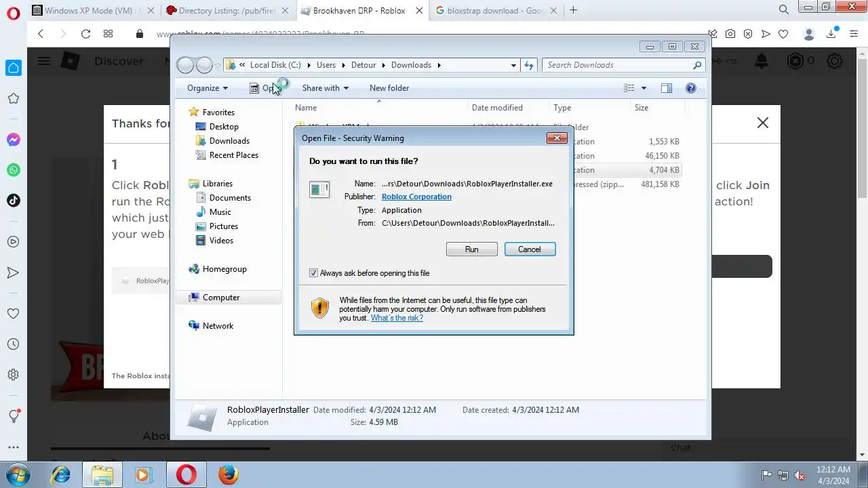Image resolution: width=868 pixels, height=488 pixels.
Task: Open the Organize menu in Explorer
Action: tap(208, 88)
